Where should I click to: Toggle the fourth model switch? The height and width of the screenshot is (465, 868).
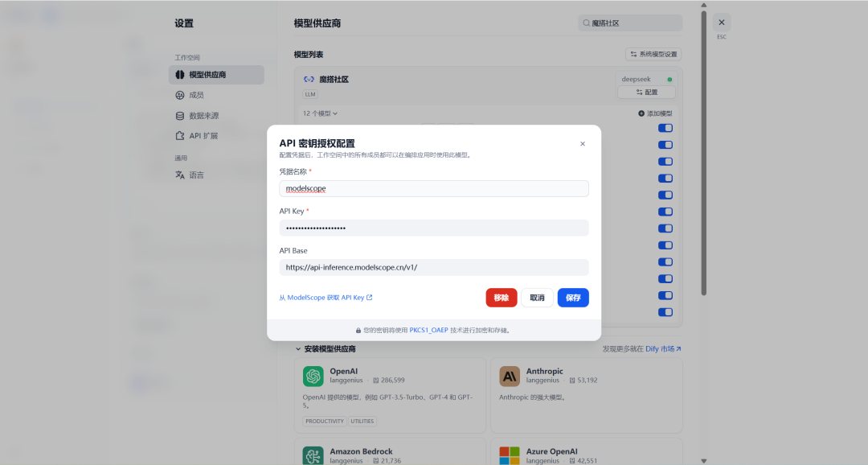665,178
